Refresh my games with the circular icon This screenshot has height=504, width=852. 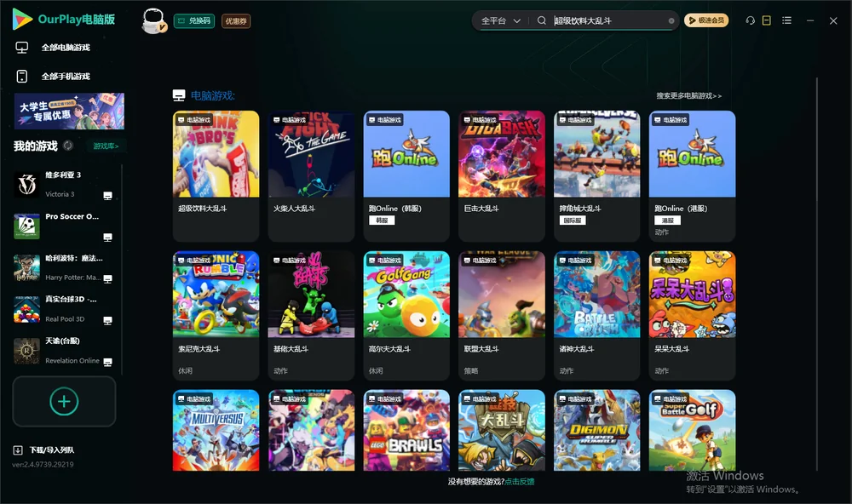(x=68, y=146)
